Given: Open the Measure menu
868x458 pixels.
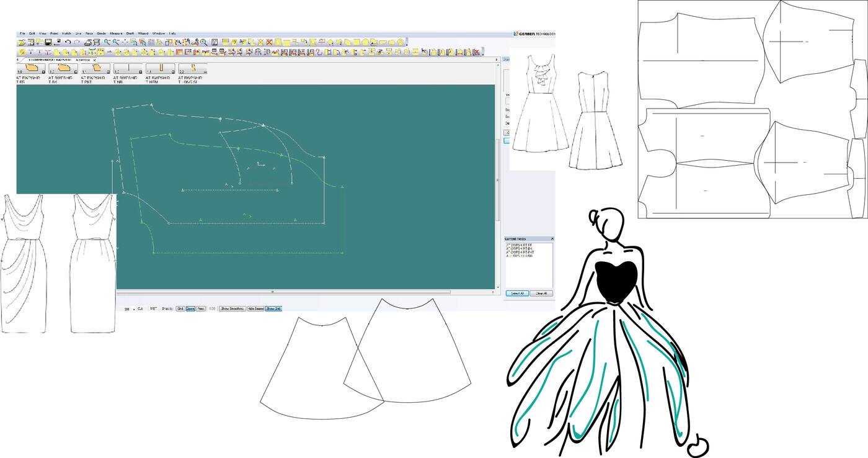Looking at the screenshot, I should click(x=116, y=34).
